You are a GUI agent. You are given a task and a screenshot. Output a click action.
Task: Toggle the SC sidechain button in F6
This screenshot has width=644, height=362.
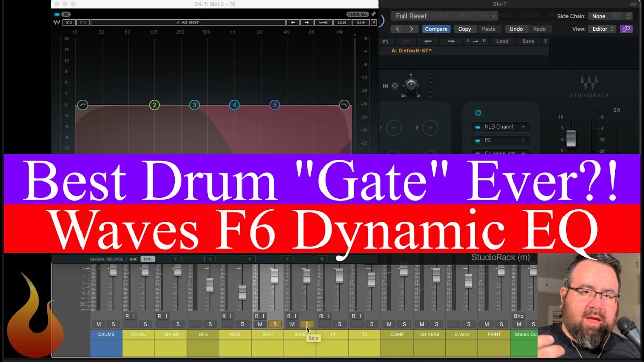point(66,14)
